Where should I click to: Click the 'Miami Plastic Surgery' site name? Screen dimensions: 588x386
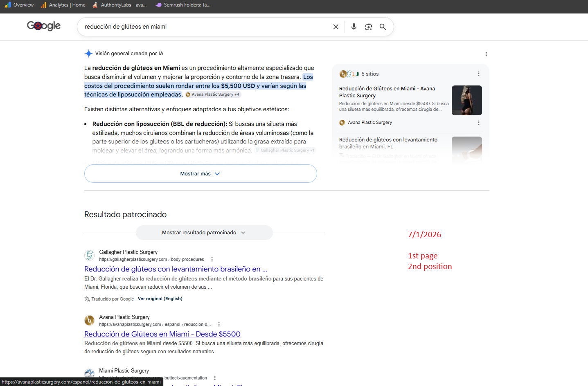pyautogui.click(x=124, y=371)
